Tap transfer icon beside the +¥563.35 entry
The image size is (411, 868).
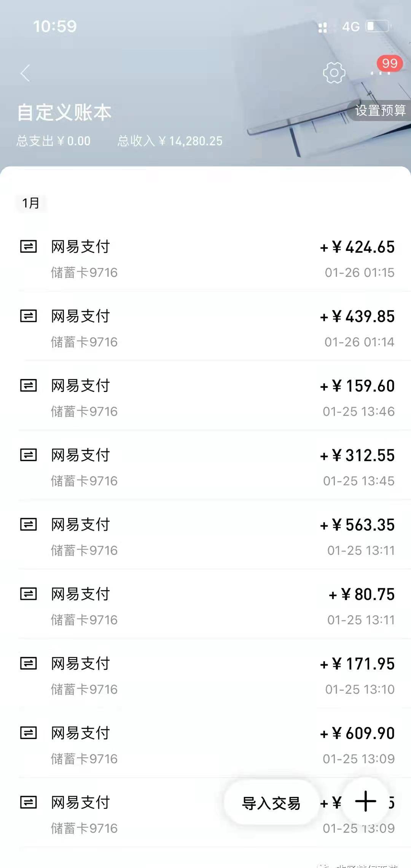tap(29, 525)
